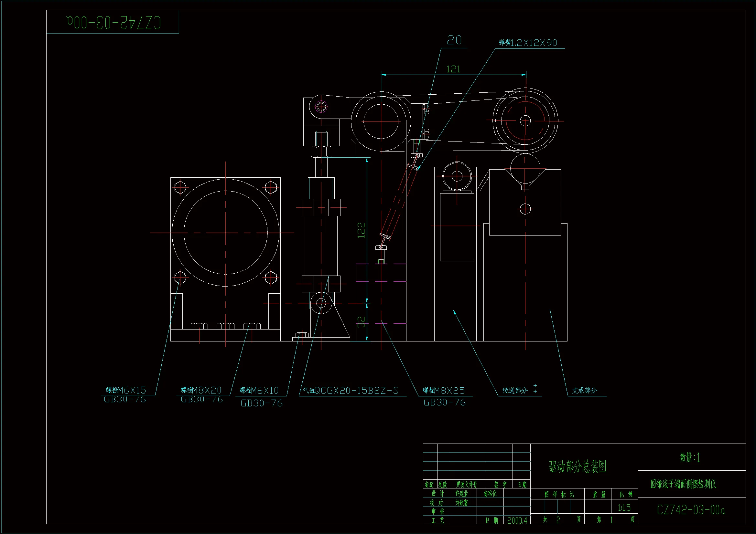Select the 螺栓M8X25 annotation text
This screenshot has height=534, width=756.
tap(444, 391)
